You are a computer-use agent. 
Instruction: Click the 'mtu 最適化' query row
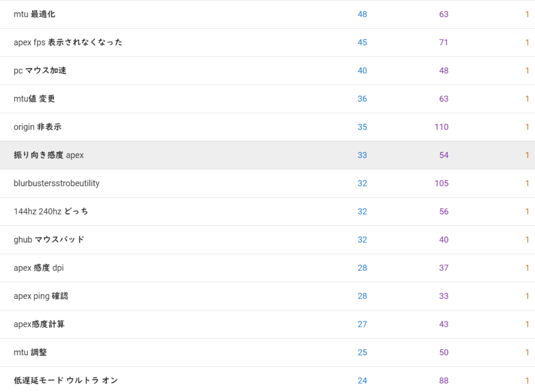tap(34, 14)
